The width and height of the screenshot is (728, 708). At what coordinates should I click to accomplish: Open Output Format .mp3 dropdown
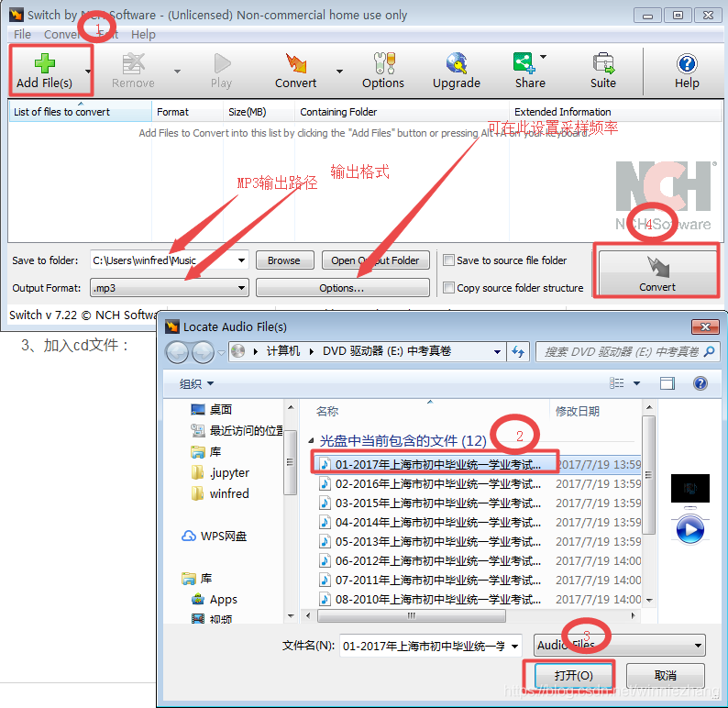coord(241,288)
